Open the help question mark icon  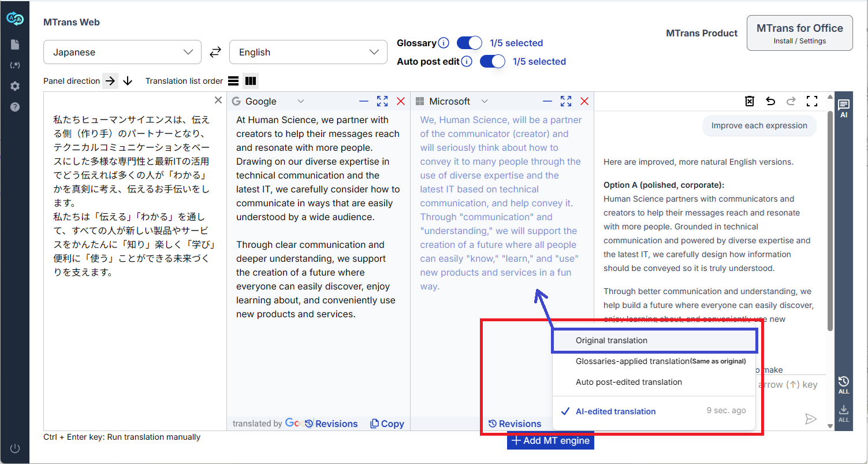[15, 107]
